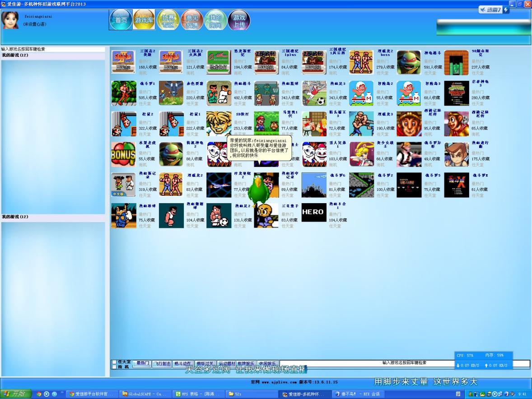Click the 热血新记录 title text
This screenshot has width=532, height=399.
click(148, 175)
